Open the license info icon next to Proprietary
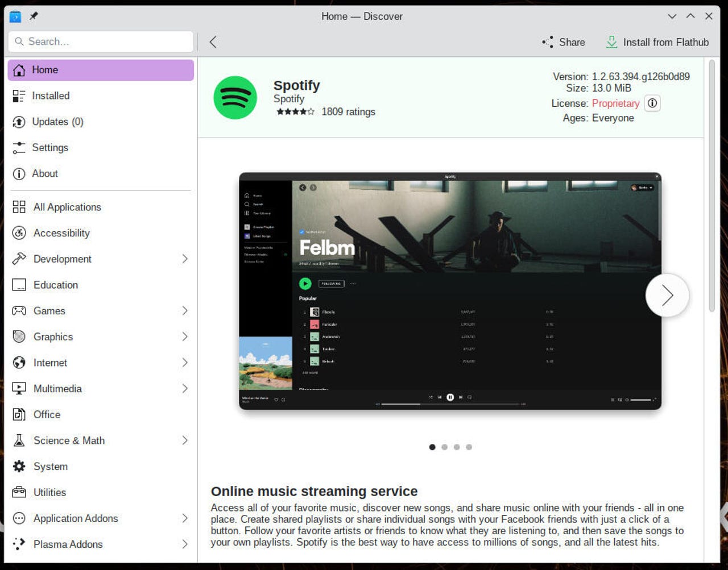Image resolution: width=728 pixels, height=570 pixels. [x=652, y=103]
